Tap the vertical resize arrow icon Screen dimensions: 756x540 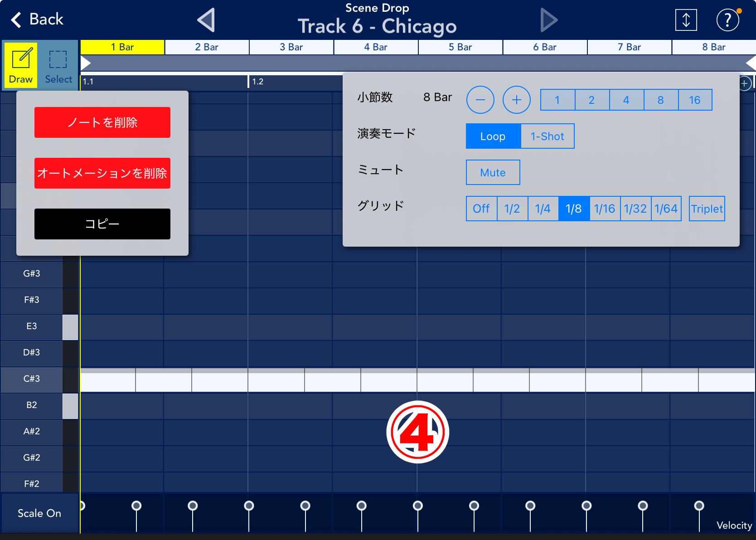point(686,20)
